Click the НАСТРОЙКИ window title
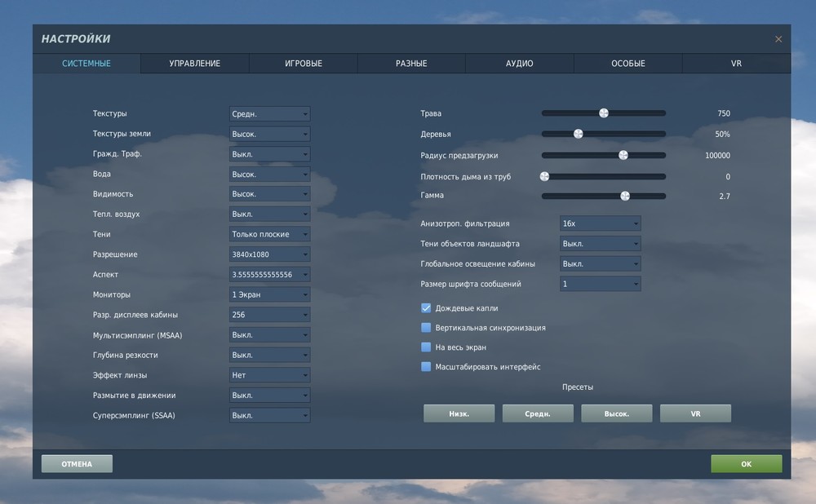The image size is (816, 504). click(76, 39)
